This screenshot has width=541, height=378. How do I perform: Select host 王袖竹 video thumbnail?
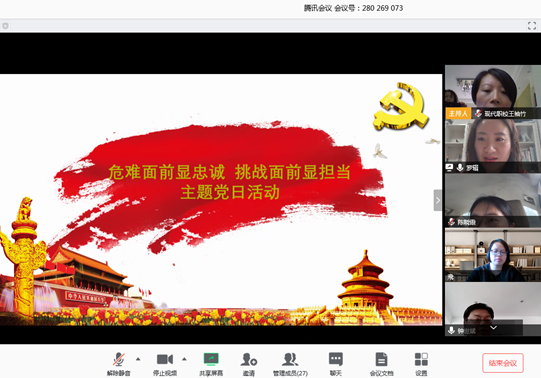tap(493, 92)
